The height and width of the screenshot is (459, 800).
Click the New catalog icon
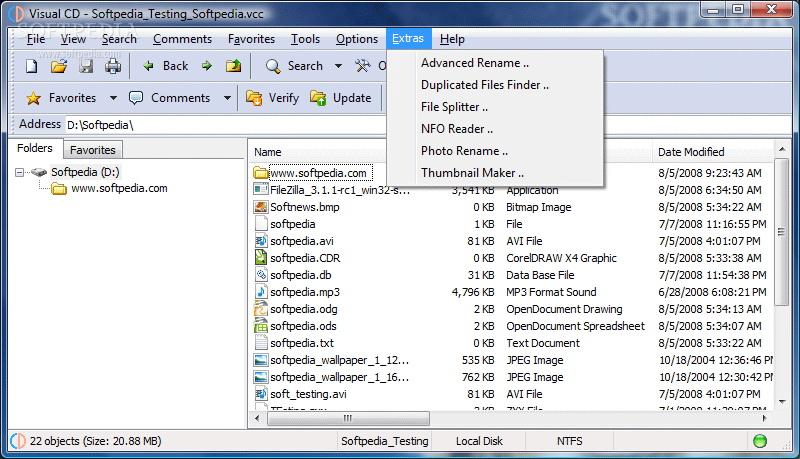click(32, 66)
